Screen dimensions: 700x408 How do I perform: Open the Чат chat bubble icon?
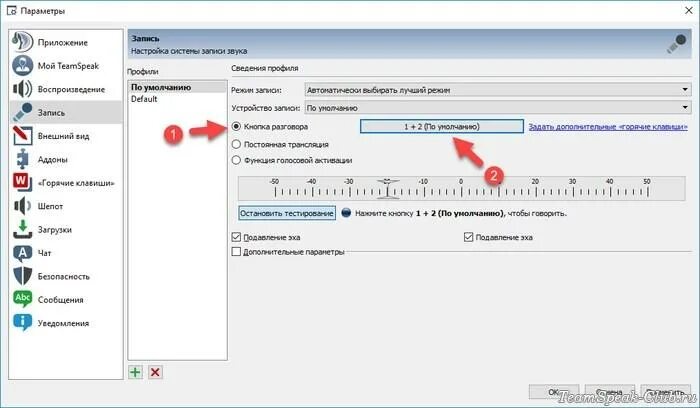(22, 253)
